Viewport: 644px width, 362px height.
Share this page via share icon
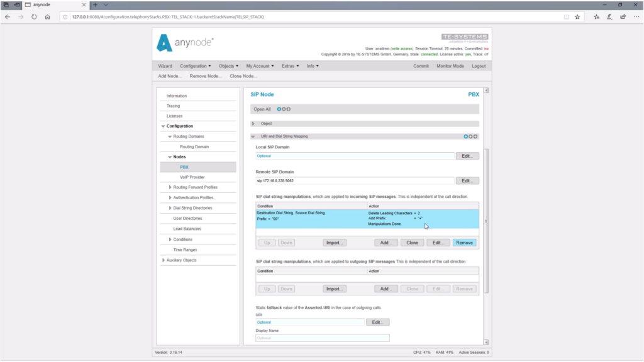[623, 17]
